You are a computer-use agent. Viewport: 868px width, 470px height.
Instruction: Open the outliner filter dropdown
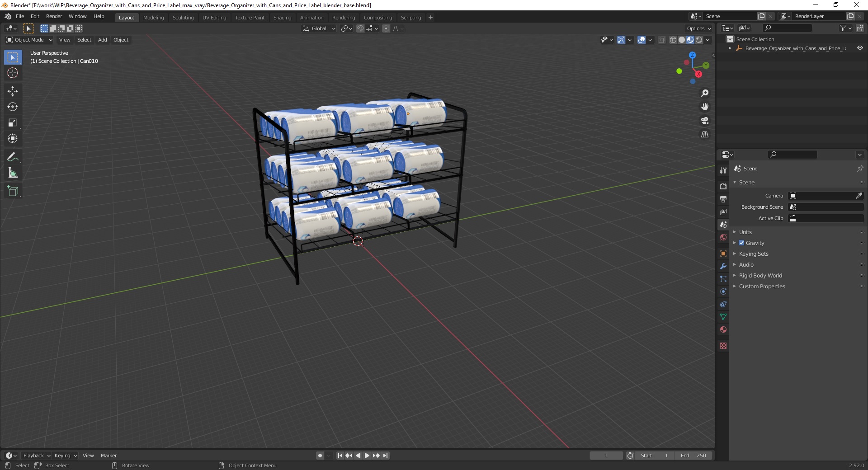pos(845,28)
